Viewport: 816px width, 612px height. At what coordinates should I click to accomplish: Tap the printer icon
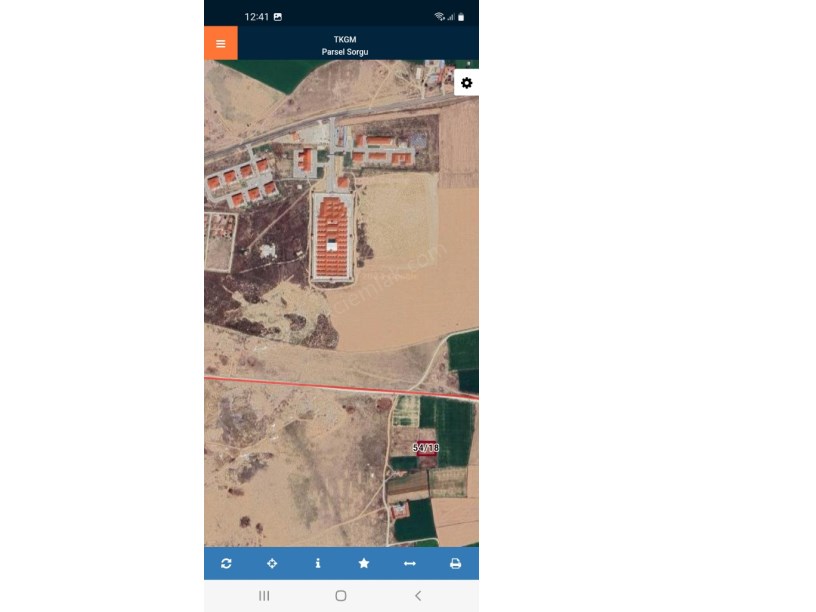tap(455, 563)
